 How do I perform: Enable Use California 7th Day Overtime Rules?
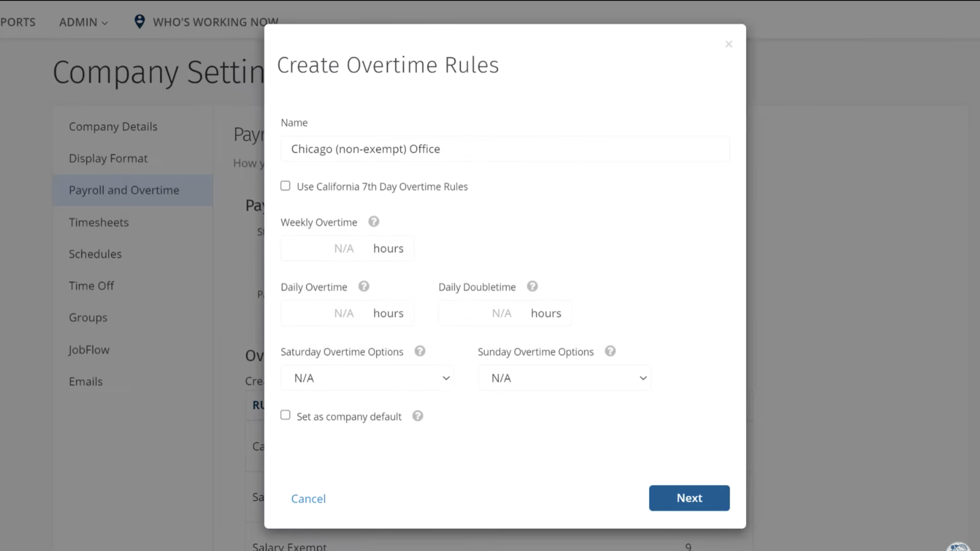285,186
